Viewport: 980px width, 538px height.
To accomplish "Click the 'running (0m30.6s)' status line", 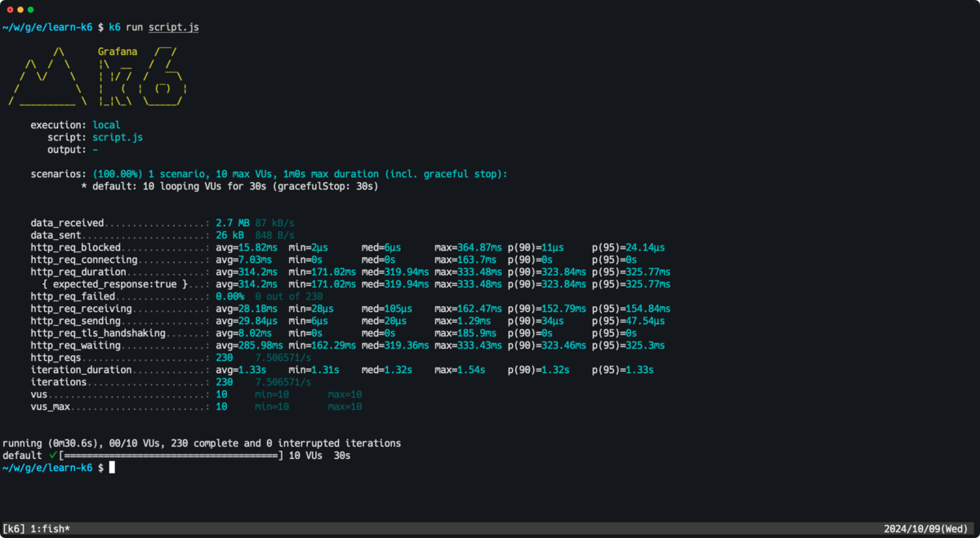I will click(202, 443).
